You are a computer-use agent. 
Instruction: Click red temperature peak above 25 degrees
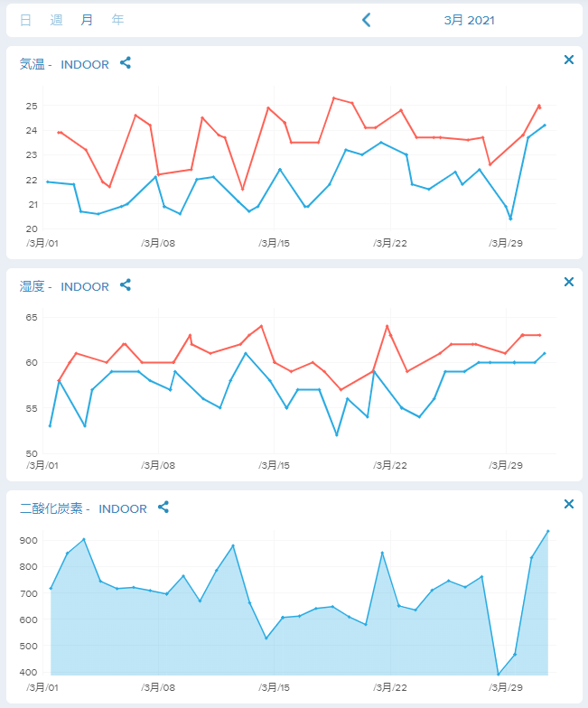point(334,98)
